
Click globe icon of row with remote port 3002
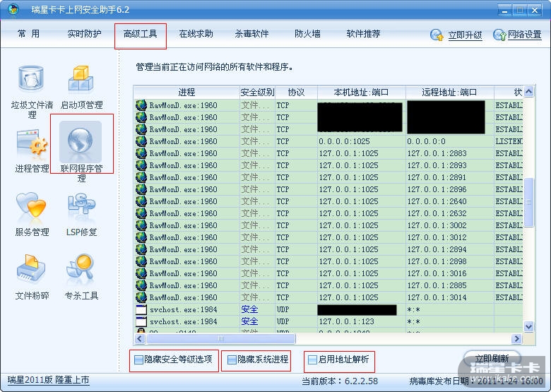coord(141,225)
